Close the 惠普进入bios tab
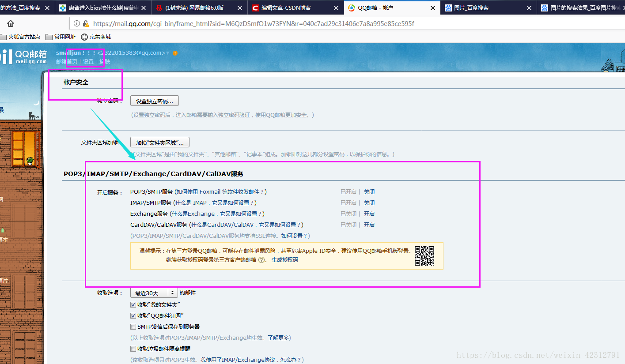The width and height of the screenshot is (625, 364). click(144, 8)
